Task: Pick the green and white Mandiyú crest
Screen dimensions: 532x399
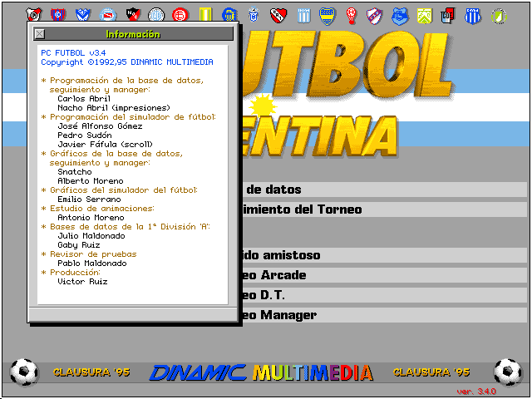Action: [x=499, y=16]
